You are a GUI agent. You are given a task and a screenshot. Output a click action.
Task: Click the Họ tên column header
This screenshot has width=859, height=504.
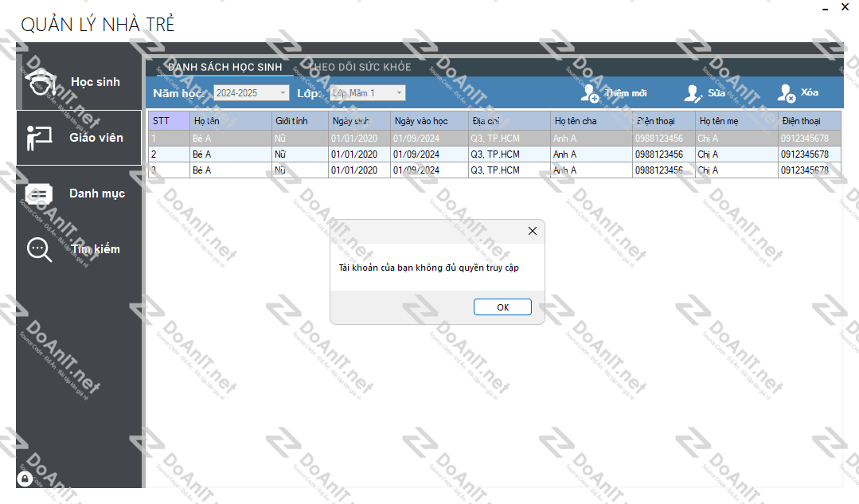point(230,120)
